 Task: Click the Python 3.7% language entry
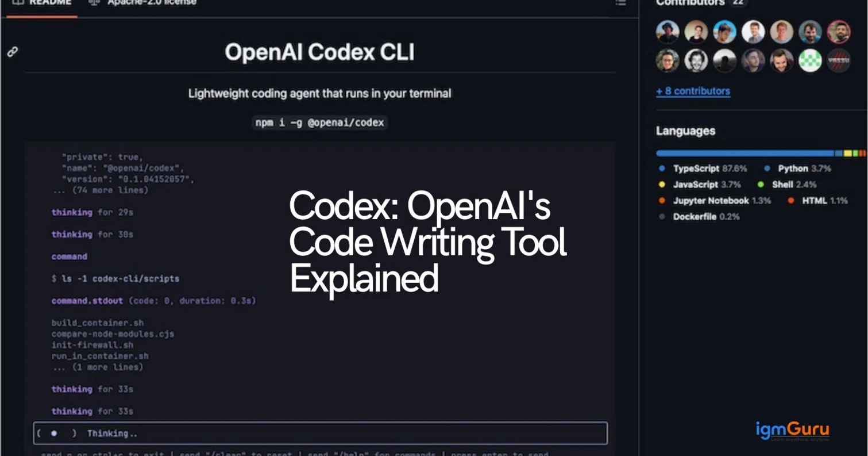(797, 168)
